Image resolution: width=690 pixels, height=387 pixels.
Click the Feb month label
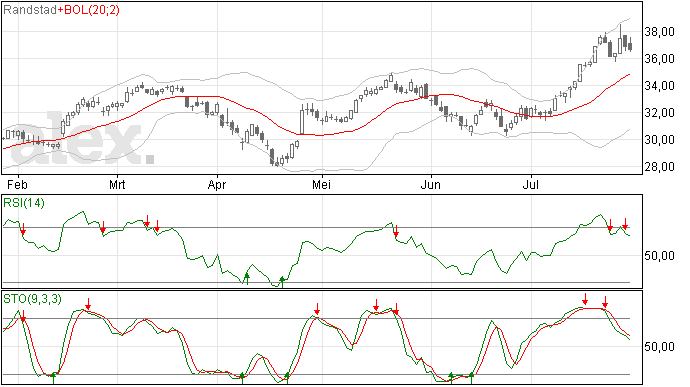[x=17, y=184]
